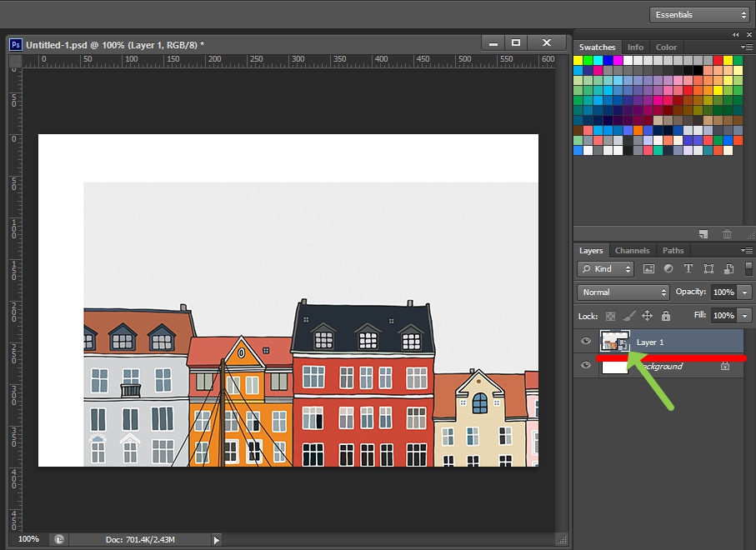Filter layers by pixel layers icon
The image size is (756, 550).
coord(648,269)
